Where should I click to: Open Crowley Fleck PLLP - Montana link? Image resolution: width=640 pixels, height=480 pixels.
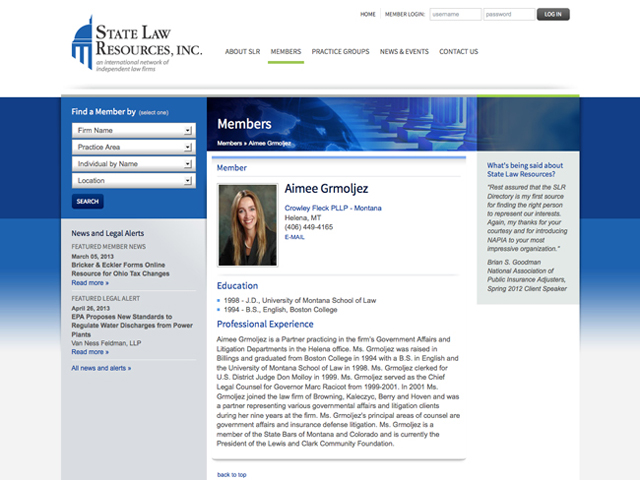tap(333, 208)
